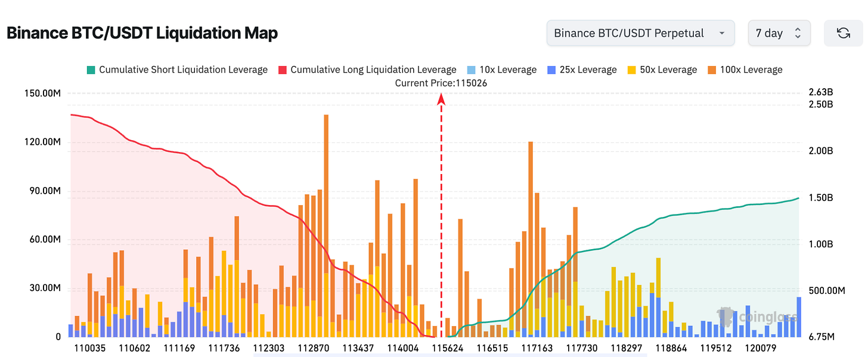The width and height of the screenshot is (868, 357).
Task: Click the coinglass watermark logo
Action: 756,317
